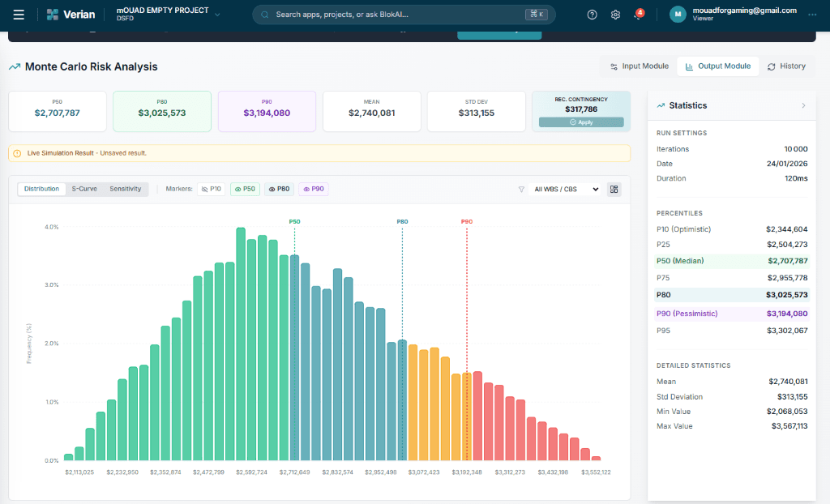Open the Input Module view

tap(640, 66)
